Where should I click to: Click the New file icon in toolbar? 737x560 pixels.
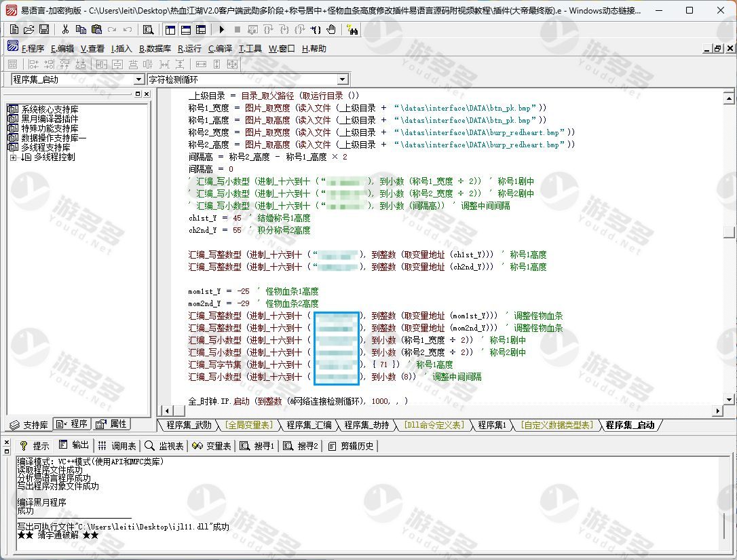[x=14, y=29]
